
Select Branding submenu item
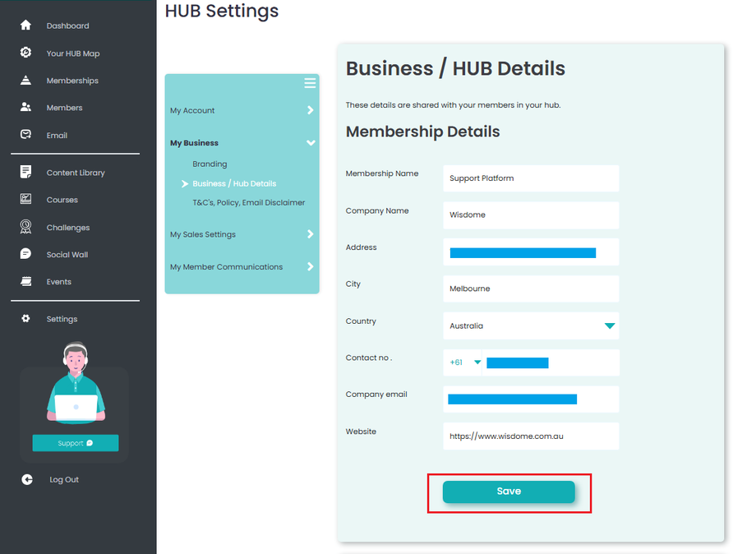pyautogui.click(x=210, y=164)
